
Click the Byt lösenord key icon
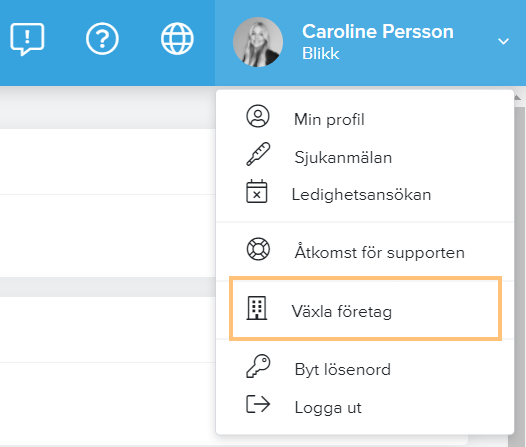click(x=258, y=366)
